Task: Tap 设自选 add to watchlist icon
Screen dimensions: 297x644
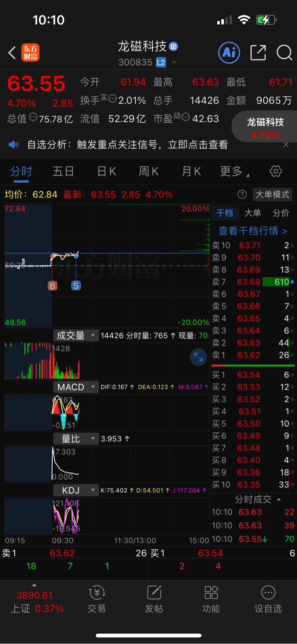Action: tap(268, 599)
